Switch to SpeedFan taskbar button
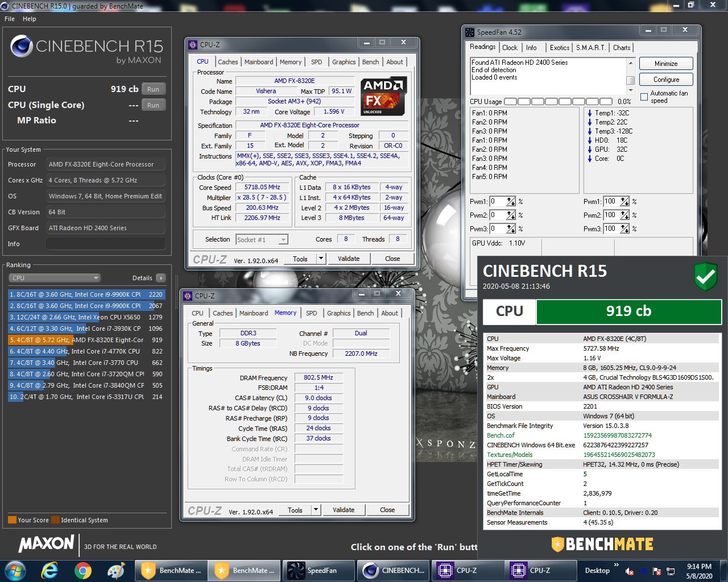This screenshot has height=582, width=728. pyautogui.click(x=317, y=570)
